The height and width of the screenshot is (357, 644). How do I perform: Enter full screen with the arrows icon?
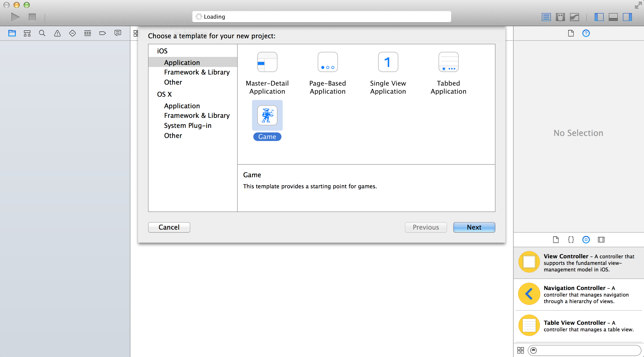638,5
